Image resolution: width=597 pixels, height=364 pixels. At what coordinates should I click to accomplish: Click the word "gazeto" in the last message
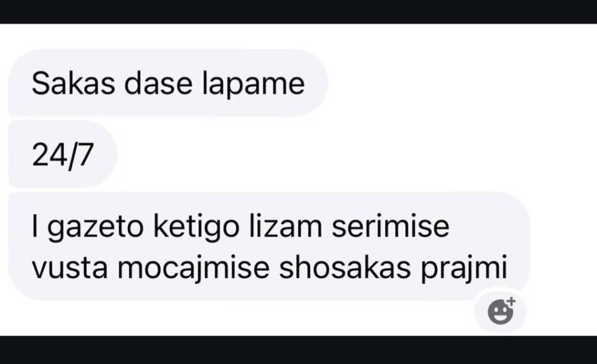coord(96,228)
